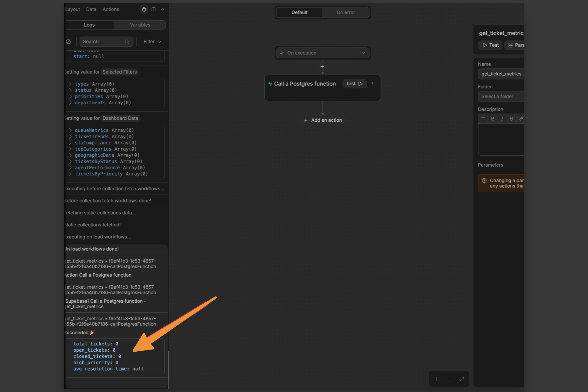The image size is (588, 392).
Task: Select the Default branch toggle
Action: click(x=299, y=12)
